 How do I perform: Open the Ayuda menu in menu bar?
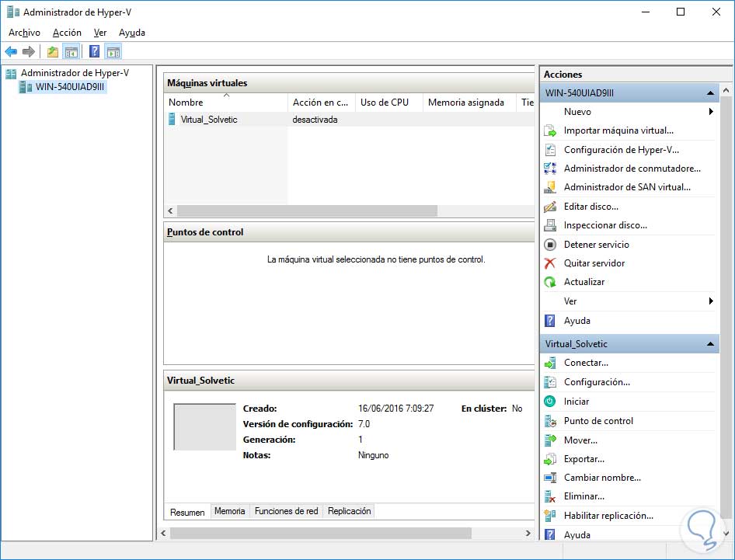132,33
